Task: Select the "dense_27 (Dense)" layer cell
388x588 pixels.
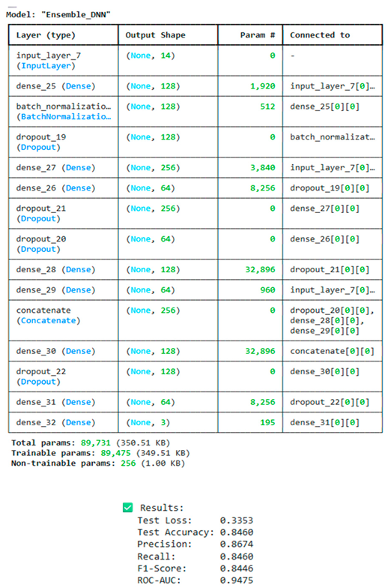Action: point(55,168)
